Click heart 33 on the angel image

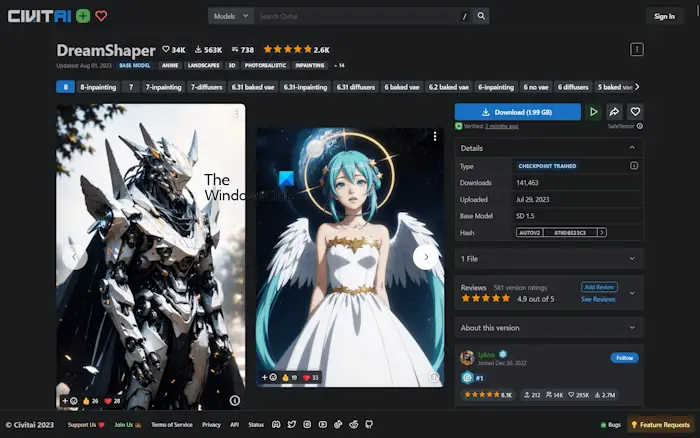tap(311, 377)
